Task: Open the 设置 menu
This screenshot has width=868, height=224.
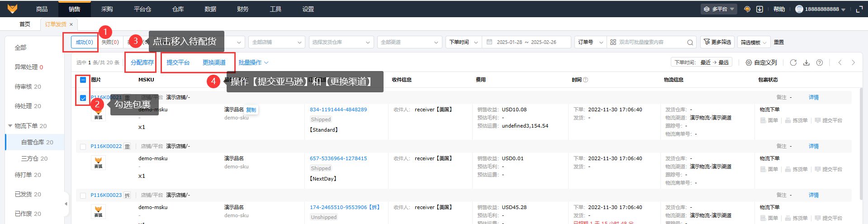Action: click(x=308, y=9)
